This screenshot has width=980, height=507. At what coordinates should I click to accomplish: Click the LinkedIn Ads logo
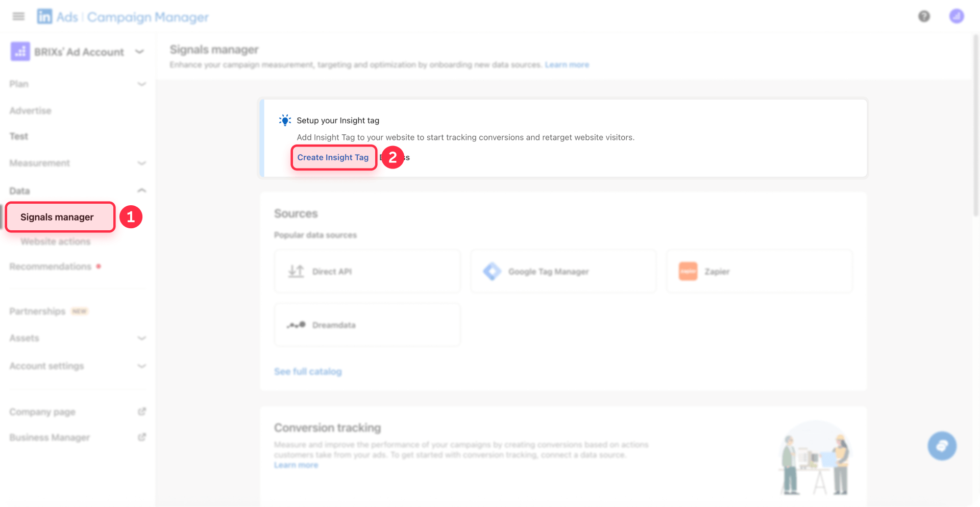(x=45, y=16)
